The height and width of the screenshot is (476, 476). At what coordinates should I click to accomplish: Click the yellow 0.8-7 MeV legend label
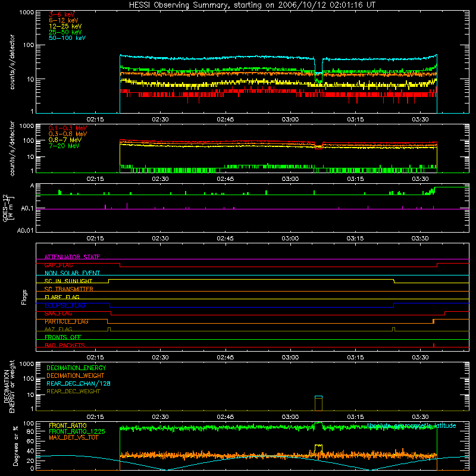pos(65,140)
